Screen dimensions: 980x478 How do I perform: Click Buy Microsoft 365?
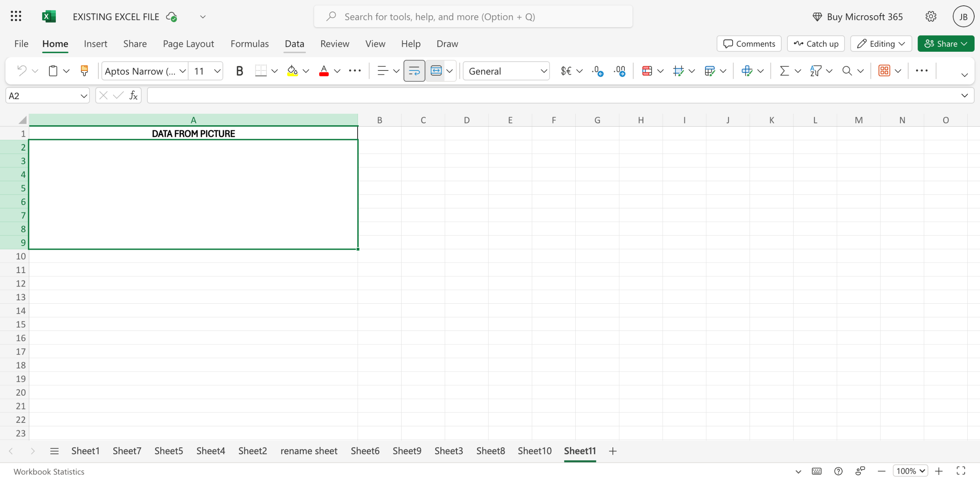(x=857, y=16)
